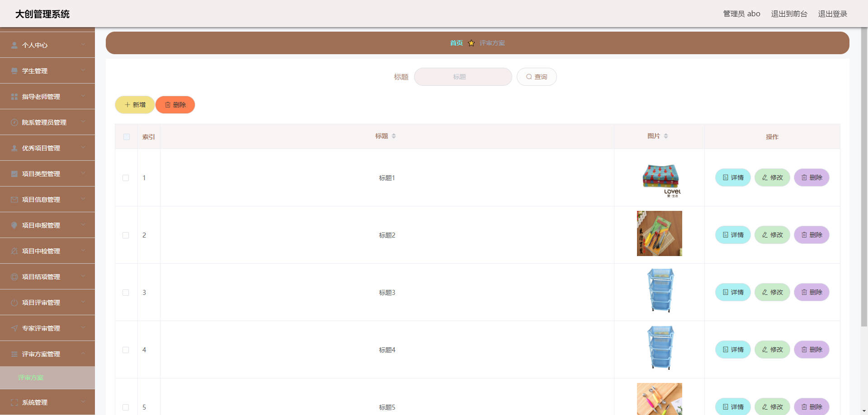Image resolution: width=868 pixels, height=415 pixels.
Task: Click the star icon in breadcrumb
Action: [x=471, y=43]
